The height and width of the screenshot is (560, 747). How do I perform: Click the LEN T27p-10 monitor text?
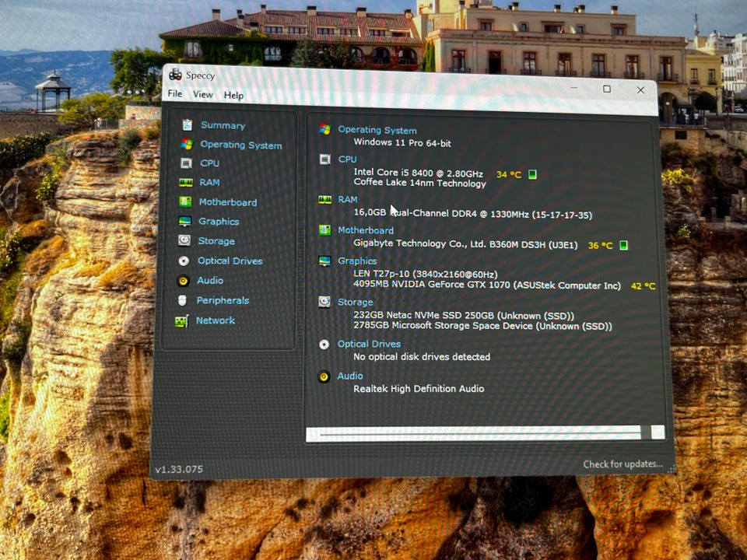[426, 274]
